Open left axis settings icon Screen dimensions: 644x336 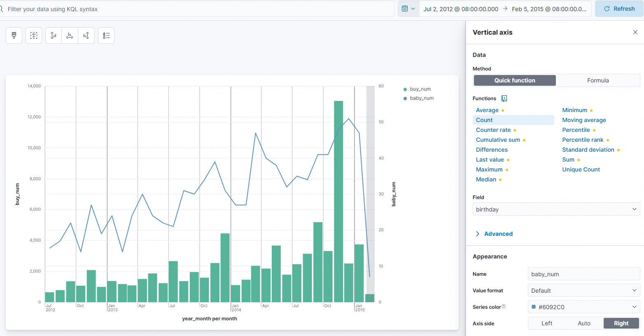tap(54, 35)
